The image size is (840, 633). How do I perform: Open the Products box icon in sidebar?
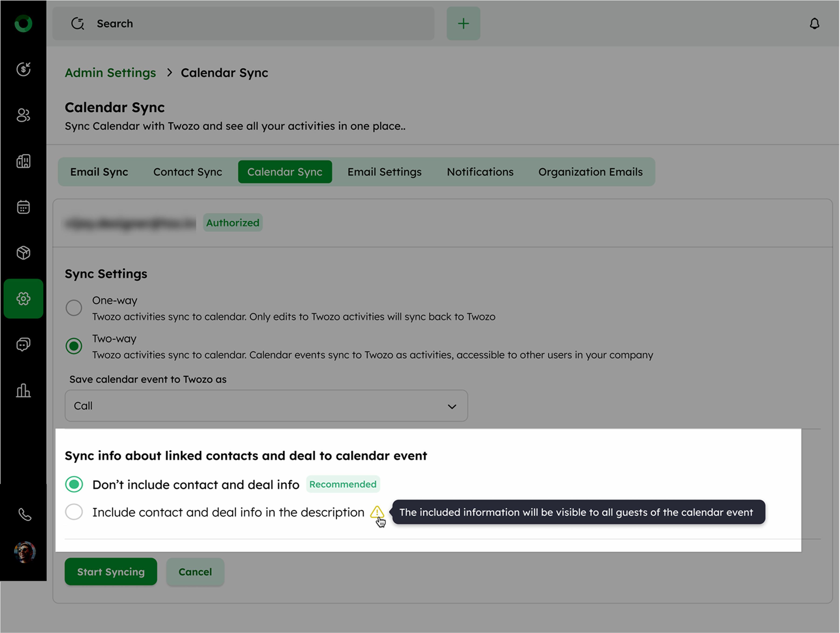(23, 253)
